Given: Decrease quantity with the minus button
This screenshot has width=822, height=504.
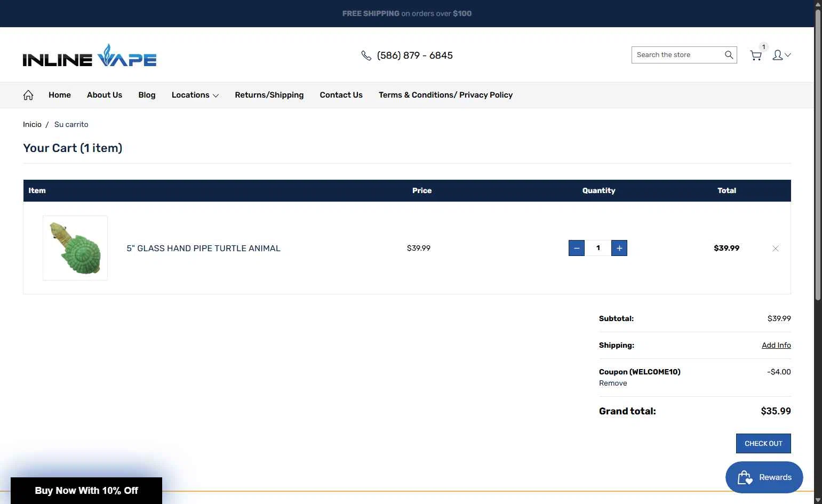Looking at the screenshot, I should [x=577, y=248].
